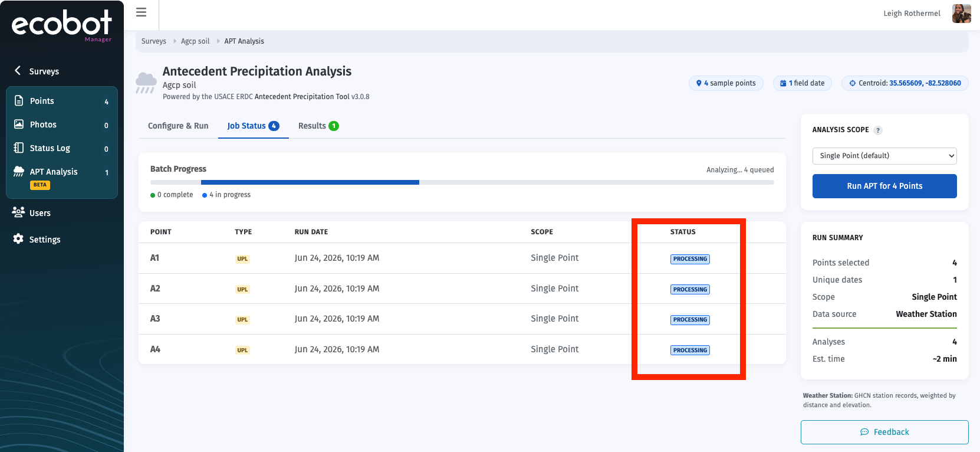Image resolution: width=980 pixels, height=452 pixels.
Task: Open the Centroid coordinates link
Action: [925, 83]
